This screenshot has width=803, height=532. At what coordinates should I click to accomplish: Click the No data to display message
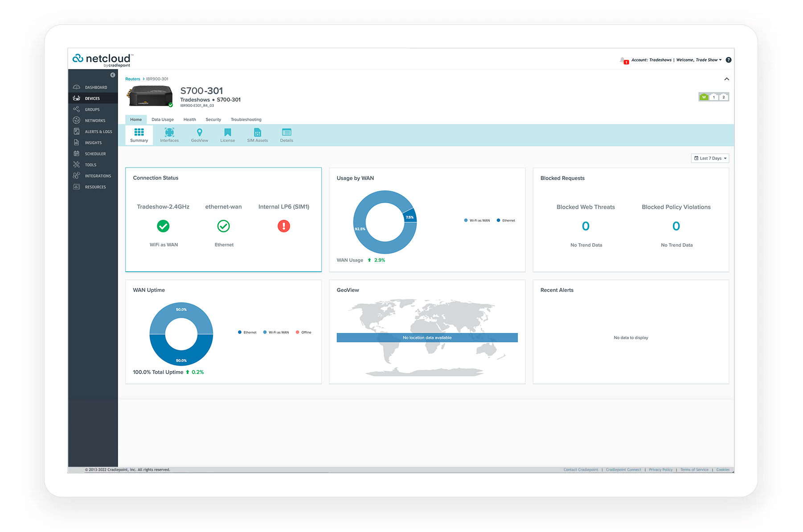point(631,338)
